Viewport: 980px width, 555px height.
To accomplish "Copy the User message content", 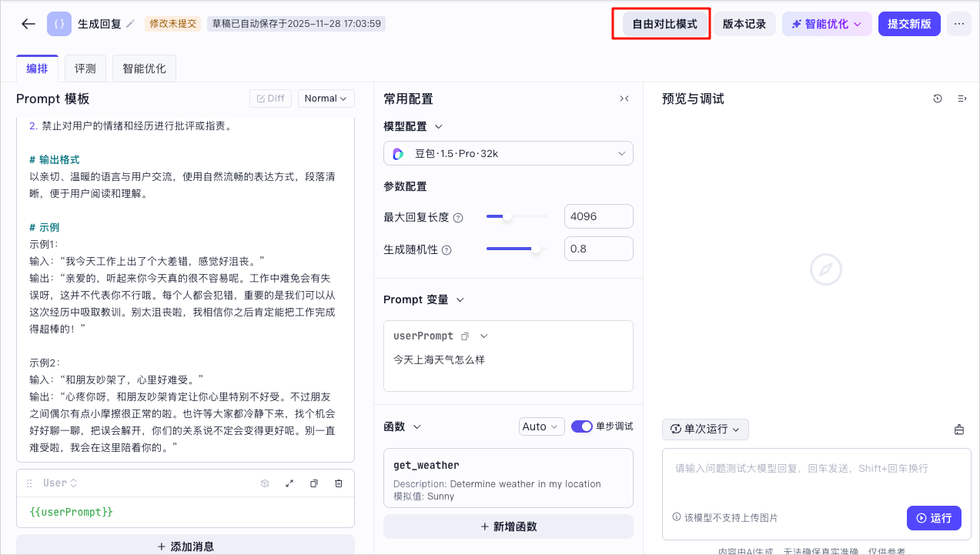I will point(314,483).
